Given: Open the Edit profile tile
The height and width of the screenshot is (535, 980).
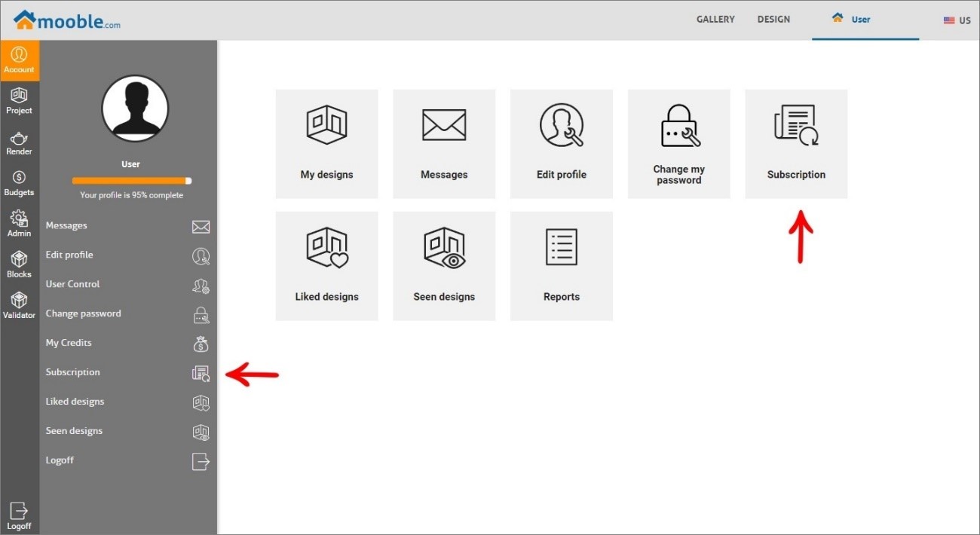Looking at the screenshot, I should tap(562, 144).
